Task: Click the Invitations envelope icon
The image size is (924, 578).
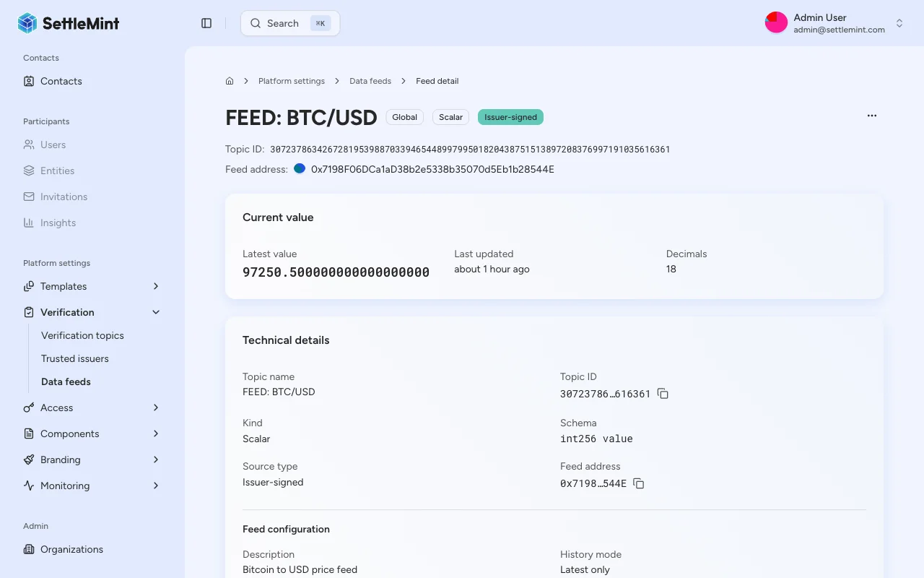Action: point(27,197)
